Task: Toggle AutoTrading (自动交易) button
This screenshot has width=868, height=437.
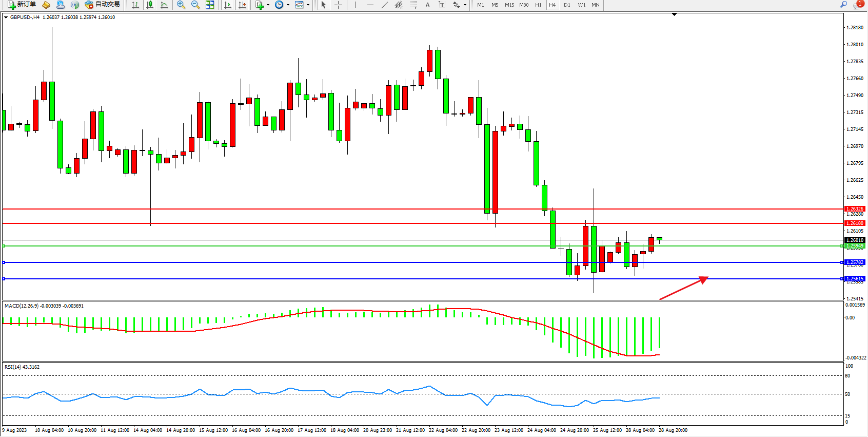Action: point(102,5)
